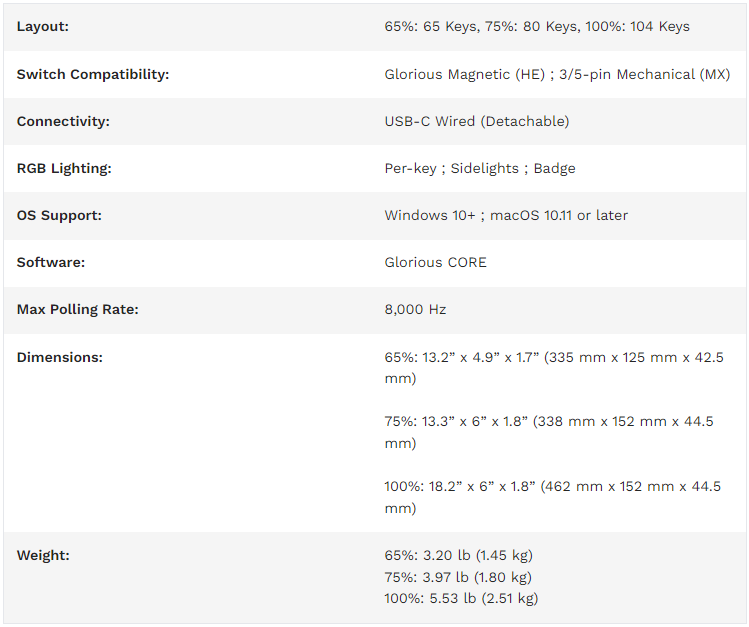The height and width of the screenshot is (627, 749).
Task: Select the 75% dimensions line
Action: 549,432
